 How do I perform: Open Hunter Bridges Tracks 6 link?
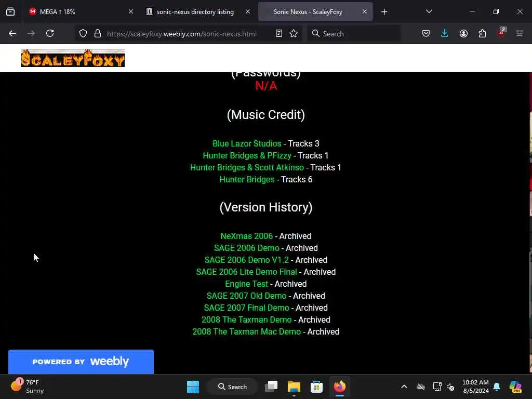247,179
